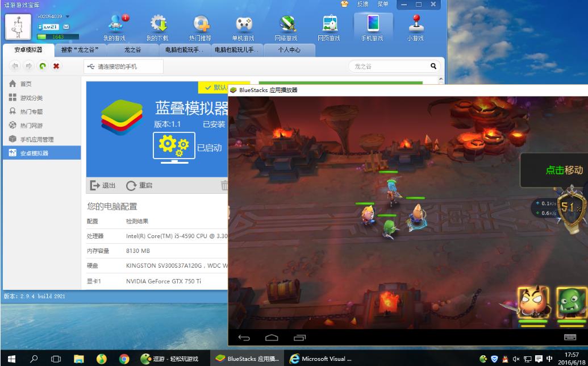
Task: Click the muted volume tray icon
Action: [x=516, y=359]
